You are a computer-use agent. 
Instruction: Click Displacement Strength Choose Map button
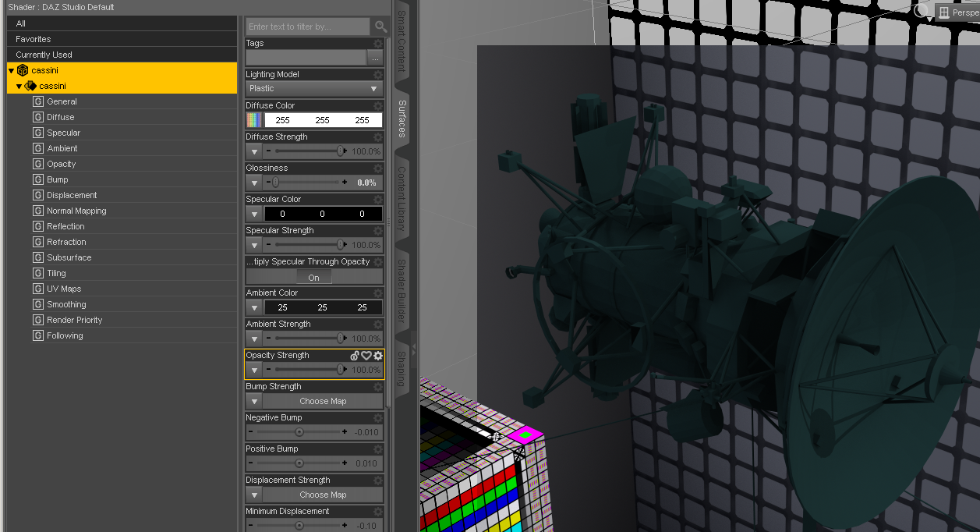tap(323, 495)
